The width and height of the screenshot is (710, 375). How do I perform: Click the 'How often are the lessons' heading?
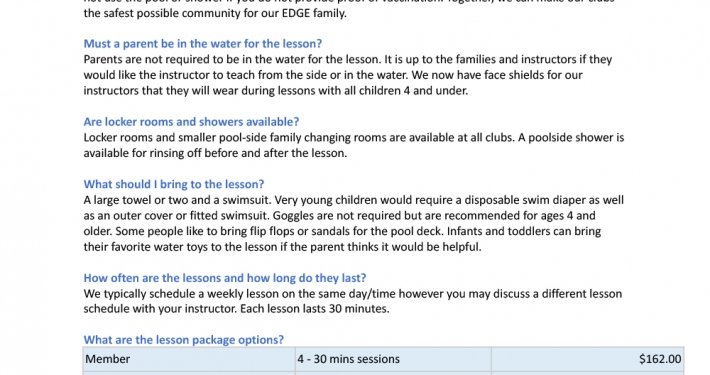[x=225, y=278]
